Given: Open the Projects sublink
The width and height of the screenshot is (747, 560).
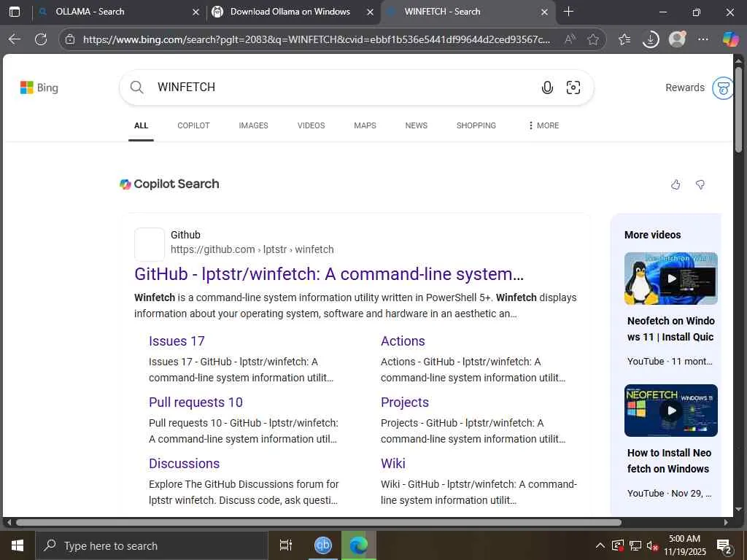Looking at the screenshot, I should [x=404, y=402].
